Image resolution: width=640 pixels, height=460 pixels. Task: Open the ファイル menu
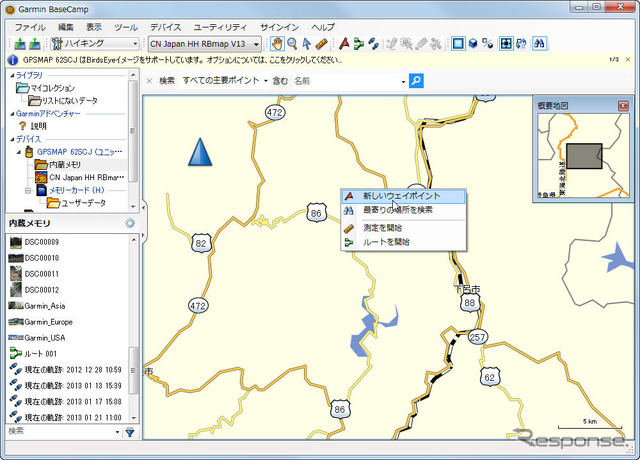[30, 27]
